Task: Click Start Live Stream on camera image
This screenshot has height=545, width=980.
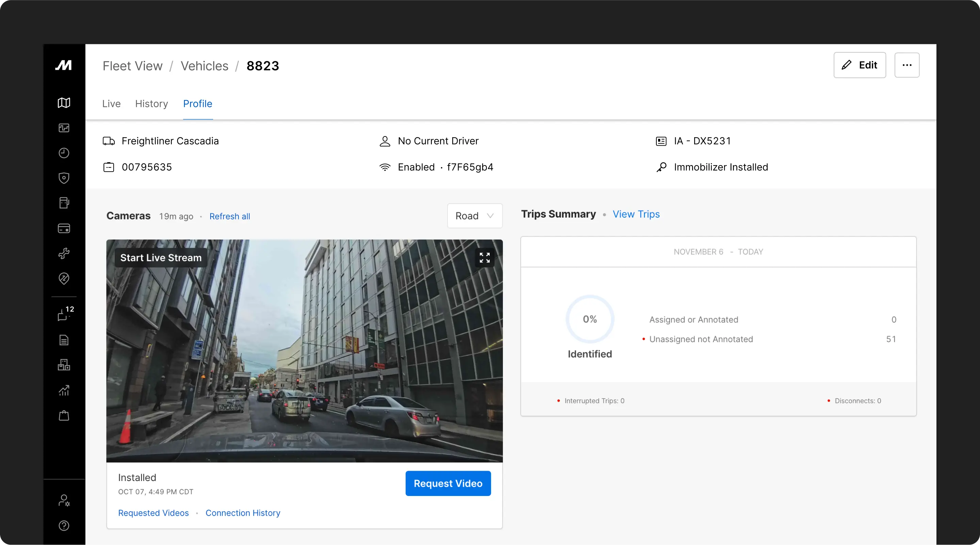Action: tap(161, 258)
